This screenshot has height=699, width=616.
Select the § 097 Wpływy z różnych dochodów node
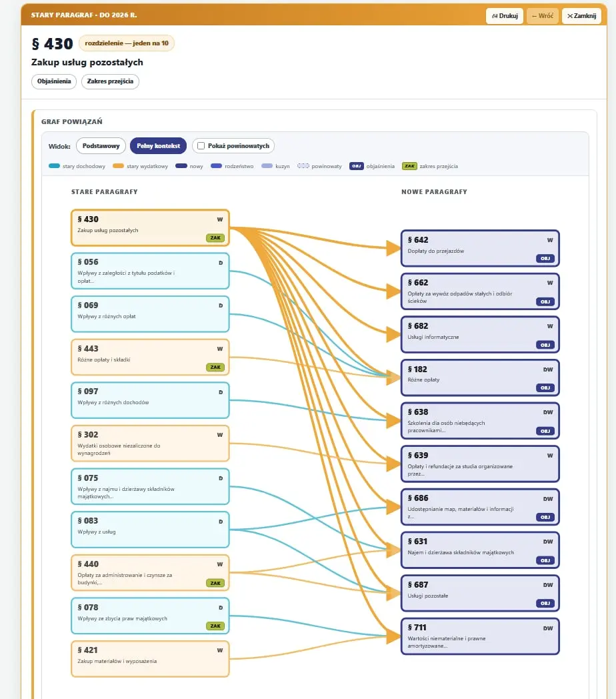point(150,400)
